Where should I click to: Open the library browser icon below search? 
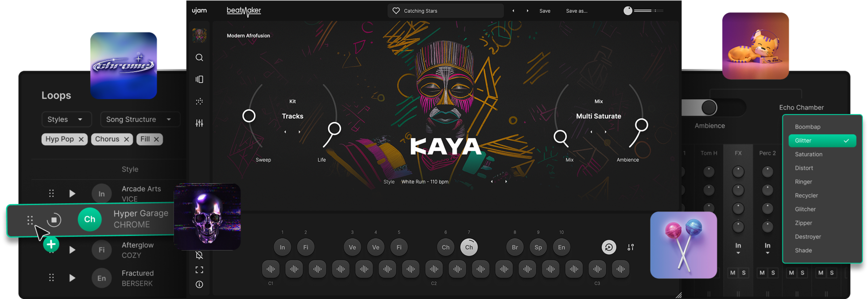(x=199, y=79)
